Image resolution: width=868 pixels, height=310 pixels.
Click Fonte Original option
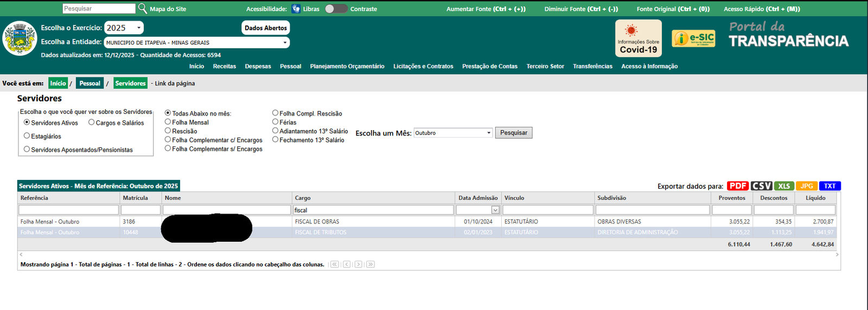[x=673, y=9]
